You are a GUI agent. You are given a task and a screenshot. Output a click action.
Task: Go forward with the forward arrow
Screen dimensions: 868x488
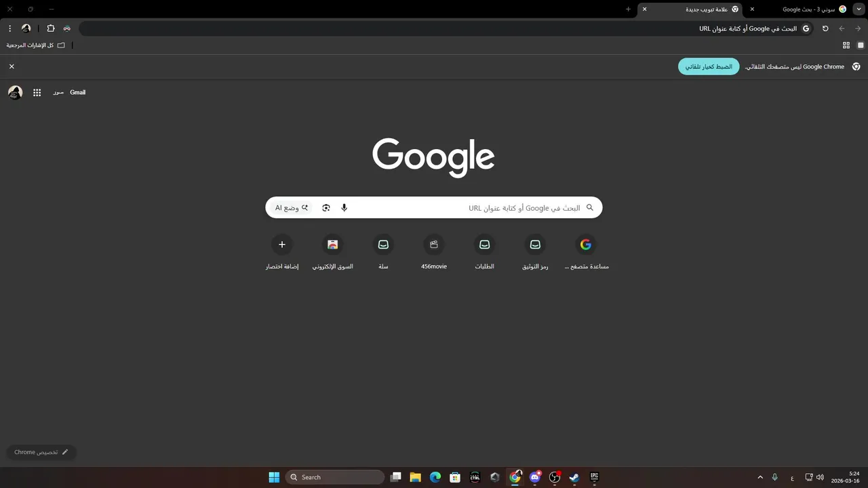[858, 28]
